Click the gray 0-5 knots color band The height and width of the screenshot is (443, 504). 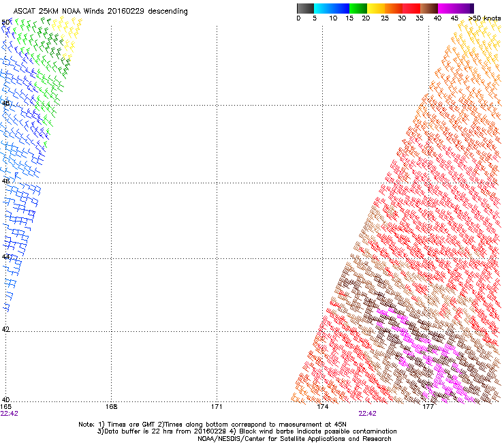pos(305,8)
